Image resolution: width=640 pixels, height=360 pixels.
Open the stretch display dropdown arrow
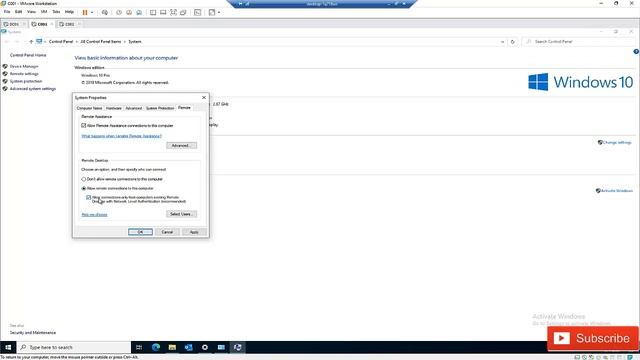[x=219, y=12]
